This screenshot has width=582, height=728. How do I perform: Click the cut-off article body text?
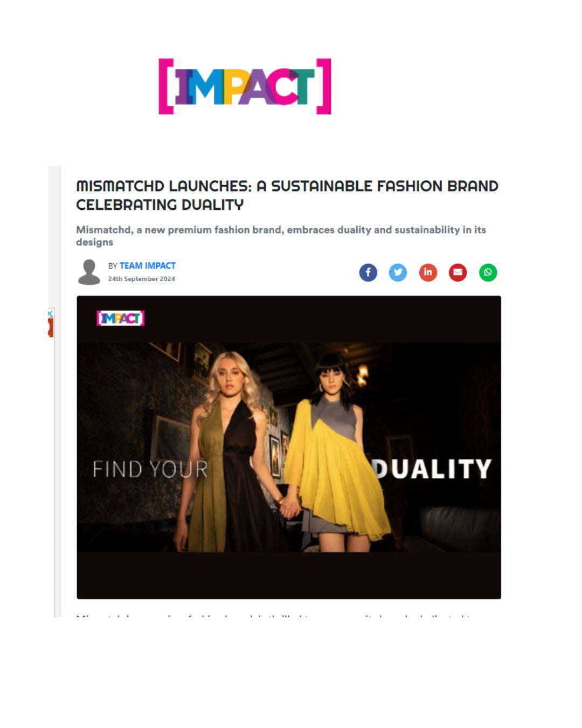[x=275, y=615]
